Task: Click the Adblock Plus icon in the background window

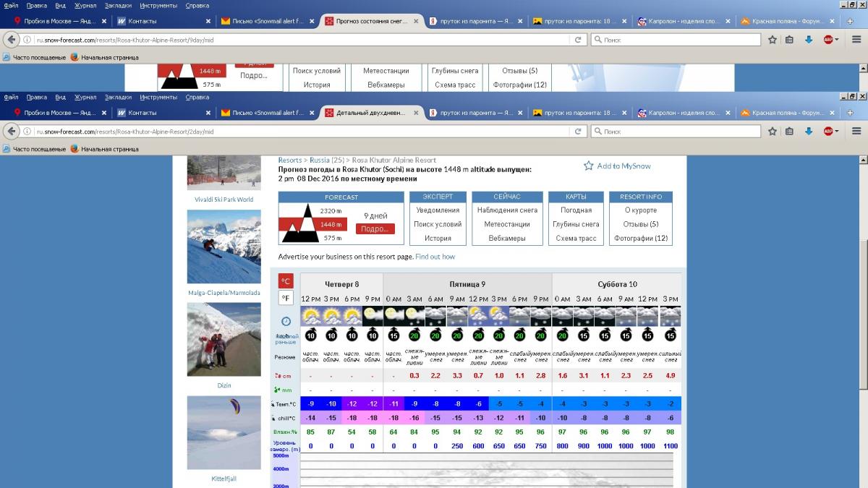Action: [x=827, y=40]
